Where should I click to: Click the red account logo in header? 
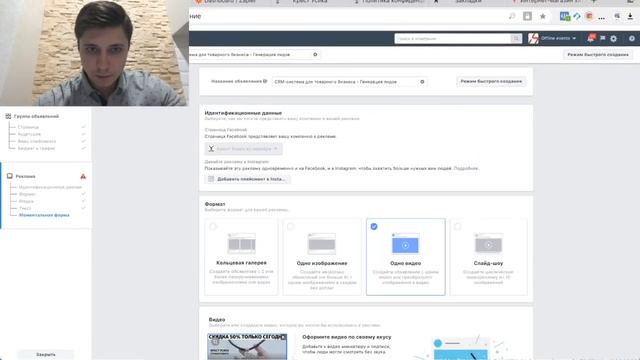click(533, 38)
